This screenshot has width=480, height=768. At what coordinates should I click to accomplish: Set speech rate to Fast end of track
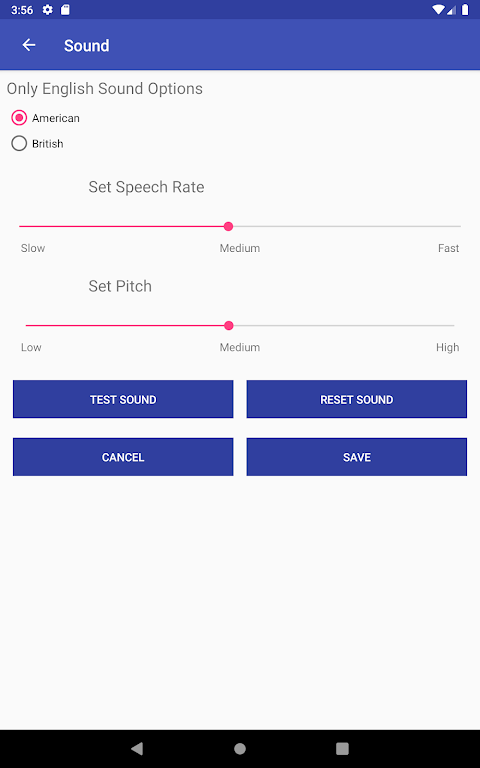459,226
